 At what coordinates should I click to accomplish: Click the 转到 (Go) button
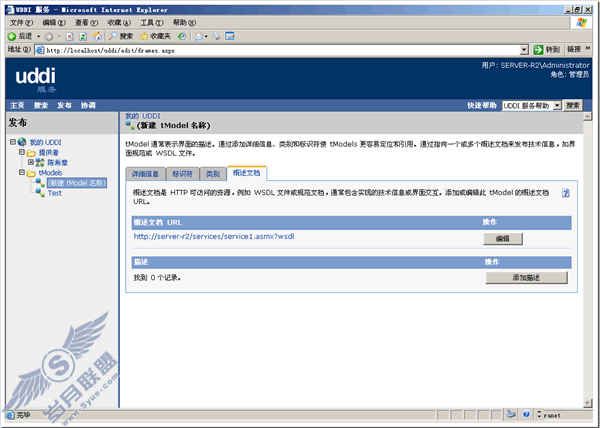tap(546, 50)
